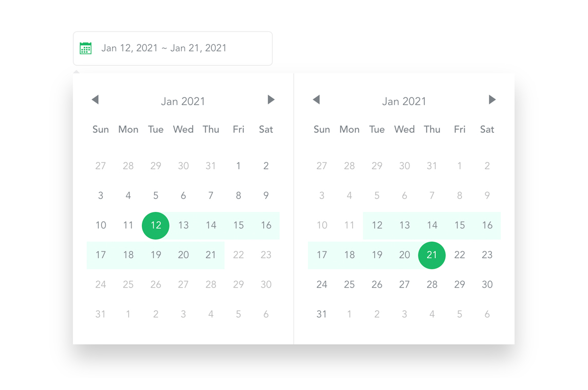Screen dimensions: 588x390
Task: Select January 17 within the highlighted range
Action: [x=100, y=255]
